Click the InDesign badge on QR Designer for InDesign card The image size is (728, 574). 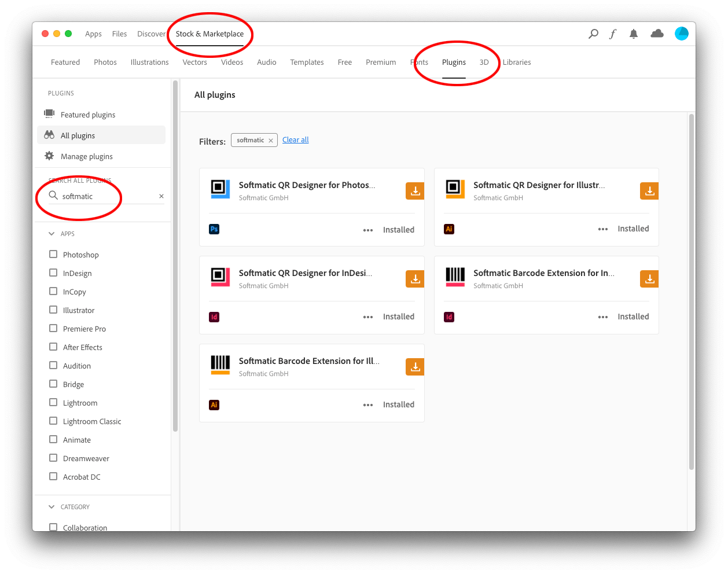[x=214, y=317]
